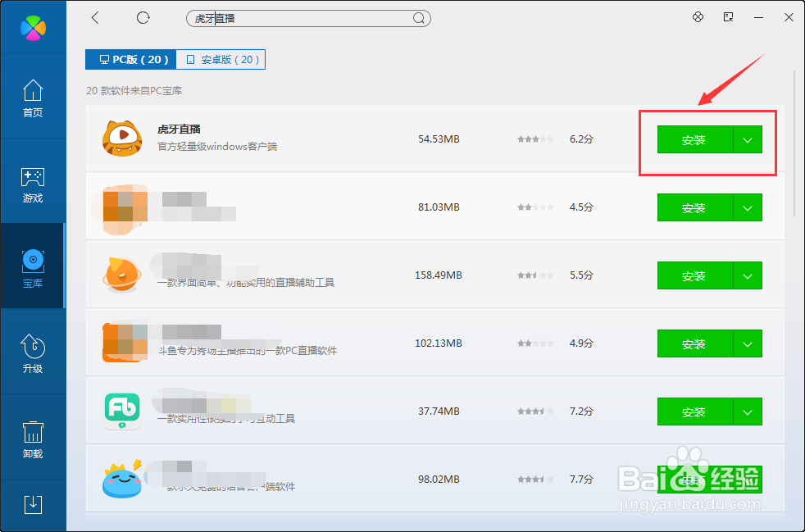Switch to the 安卓版 (20) tab
Viewport: 805px width, 532px height.
click(221, 60)
